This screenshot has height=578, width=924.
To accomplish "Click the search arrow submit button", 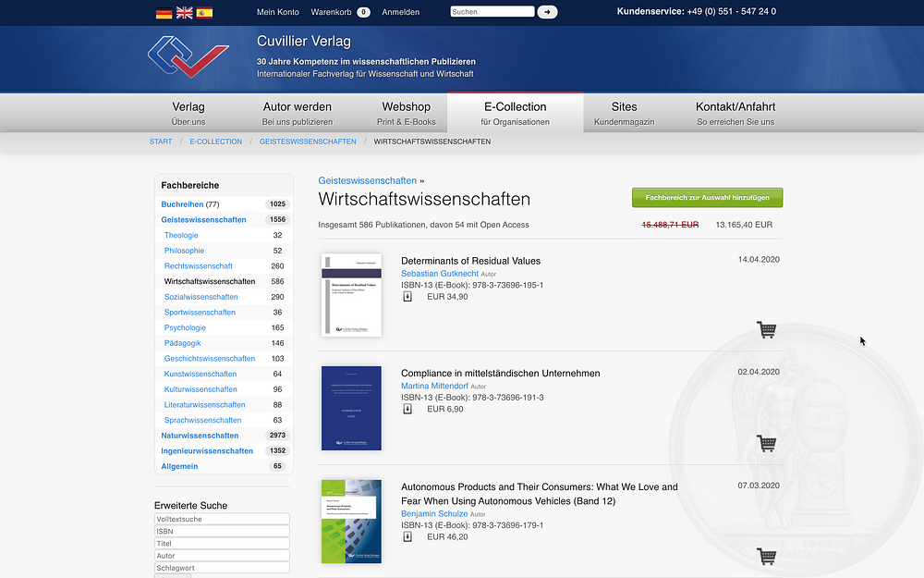I will (x=547, y=12).
